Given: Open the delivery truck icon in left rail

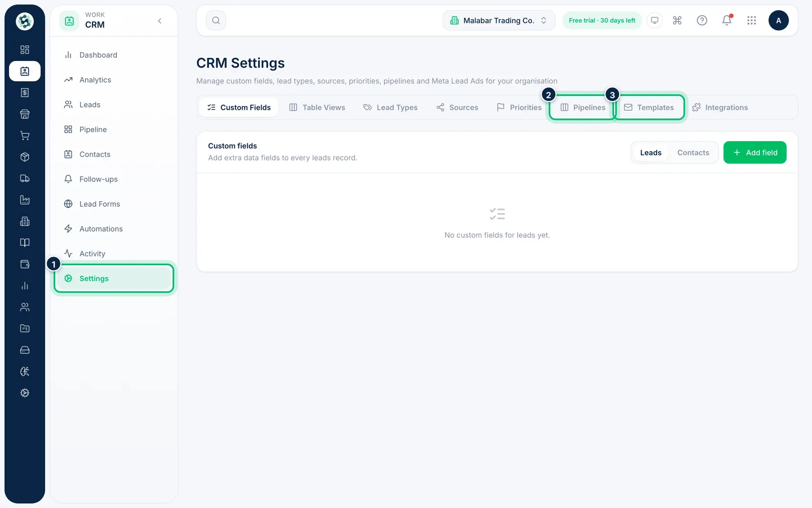Looking at the screenshot, I should [24, 178].
